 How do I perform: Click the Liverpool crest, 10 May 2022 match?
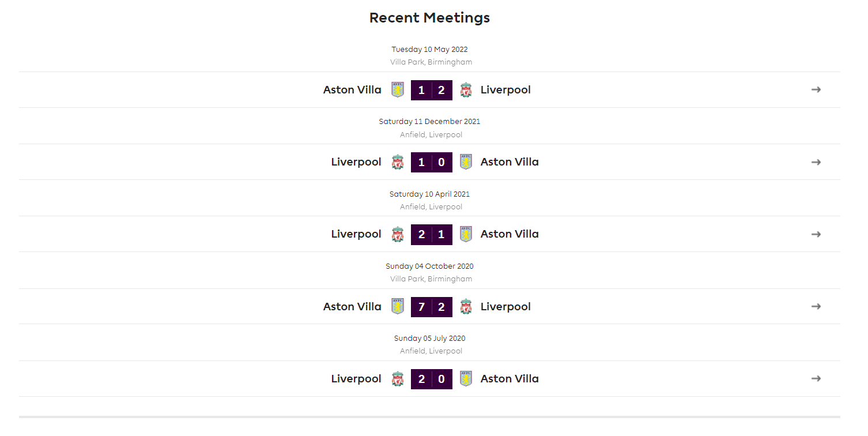tap(466, 89)
